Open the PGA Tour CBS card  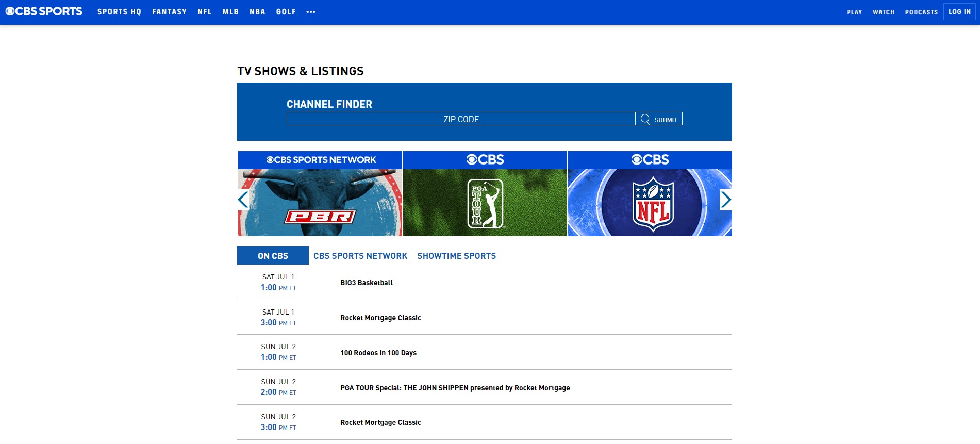pos(485,194)
